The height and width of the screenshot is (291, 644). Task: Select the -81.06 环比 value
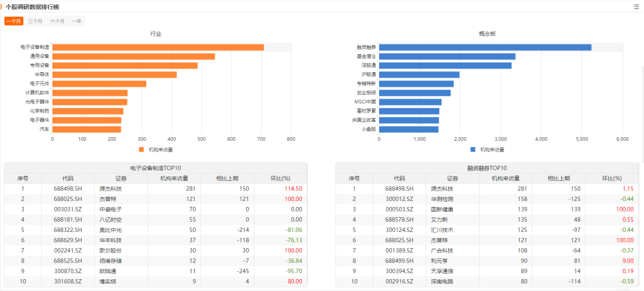293,230
